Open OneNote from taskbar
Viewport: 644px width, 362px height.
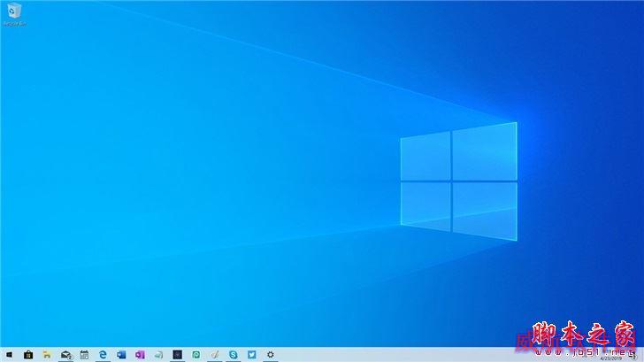coord(140,355)
